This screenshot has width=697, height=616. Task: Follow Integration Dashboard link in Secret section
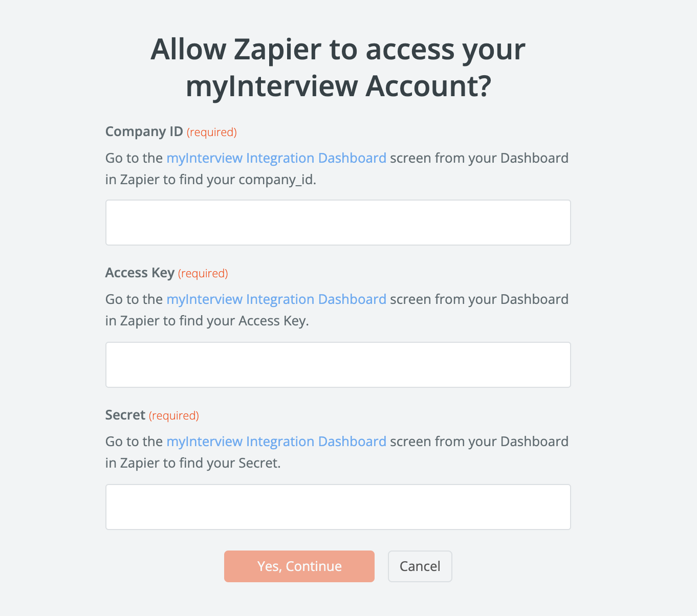[x=276, y=442]
